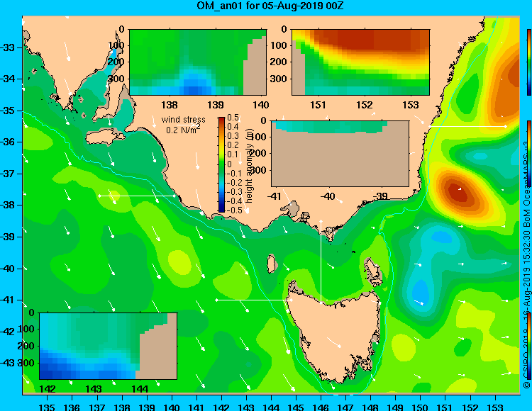The width and height of the screenshot is (532, 411).
Task: Select the 150 longitude axis label
Action: click(x=420, y=407)
